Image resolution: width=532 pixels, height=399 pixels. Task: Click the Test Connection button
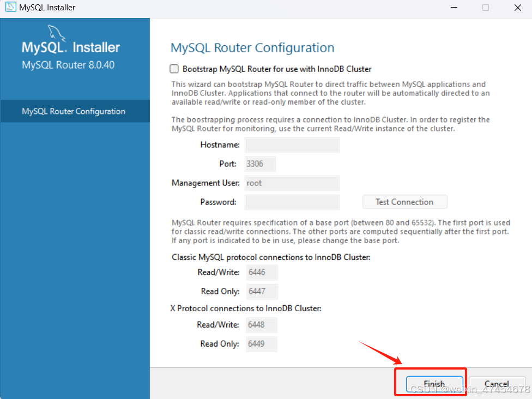click(405, 202)
